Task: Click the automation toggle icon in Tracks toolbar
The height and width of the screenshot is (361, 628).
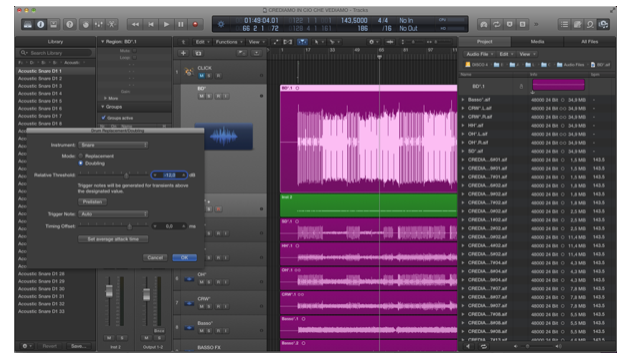Action: (276, 42)
